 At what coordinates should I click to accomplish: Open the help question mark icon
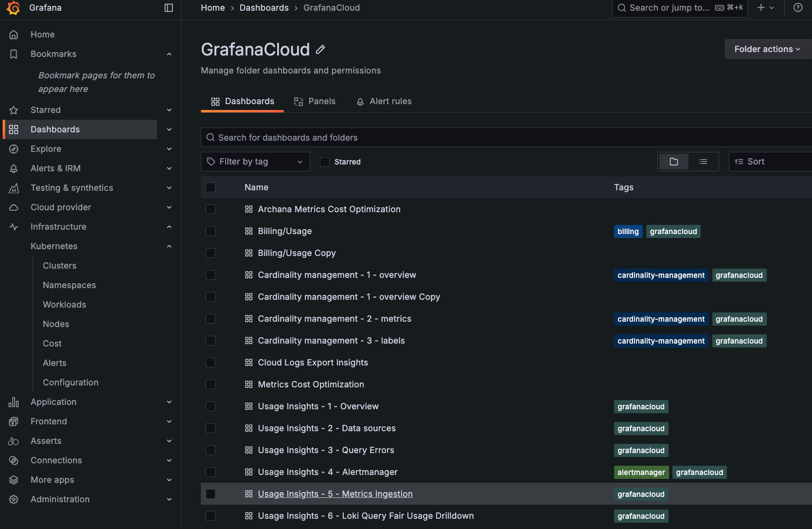click(x=797, y=8)
